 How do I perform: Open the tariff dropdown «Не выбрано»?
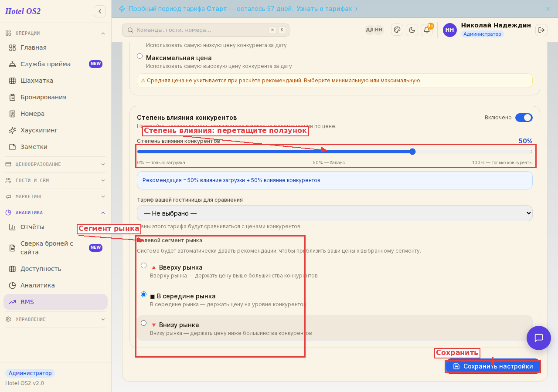[x=335, y=213]
